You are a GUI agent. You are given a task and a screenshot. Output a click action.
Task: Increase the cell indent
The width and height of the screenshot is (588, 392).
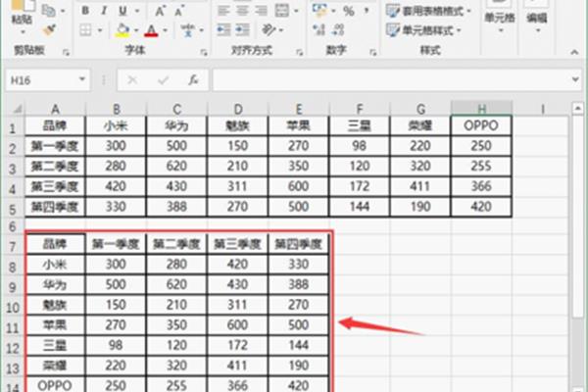point(243,30)
